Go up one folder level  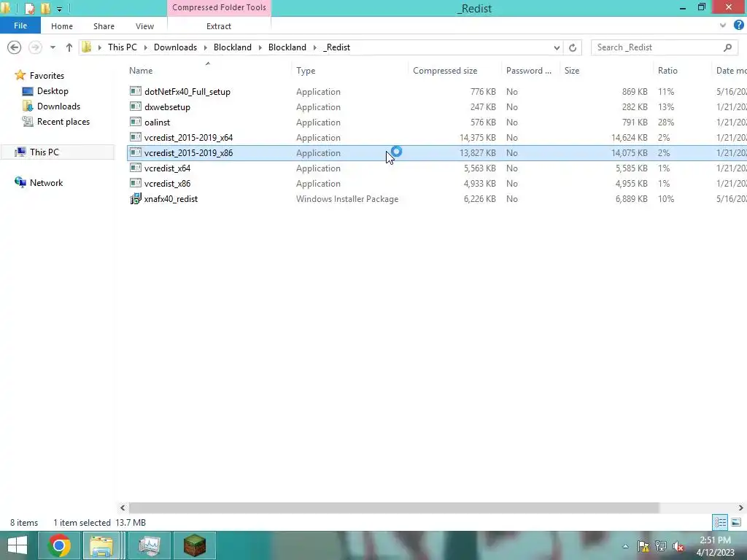(69, 47)
